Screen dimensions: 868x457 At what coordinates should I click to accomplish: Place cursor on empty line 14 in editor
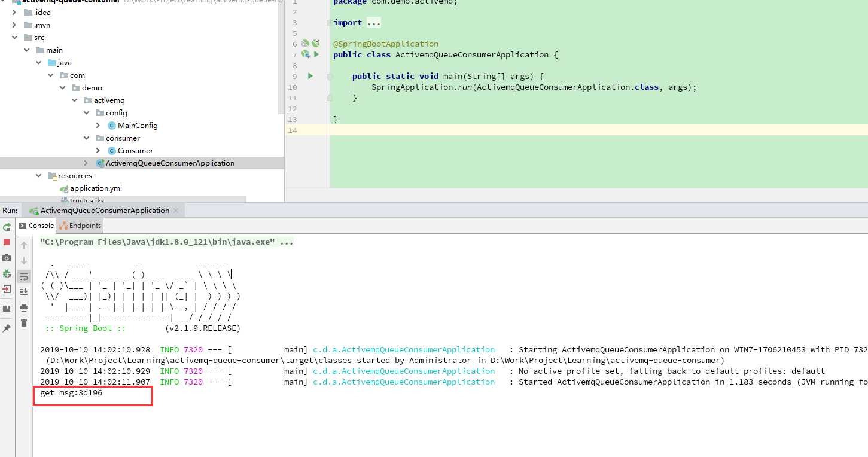[x=598, y=130]
